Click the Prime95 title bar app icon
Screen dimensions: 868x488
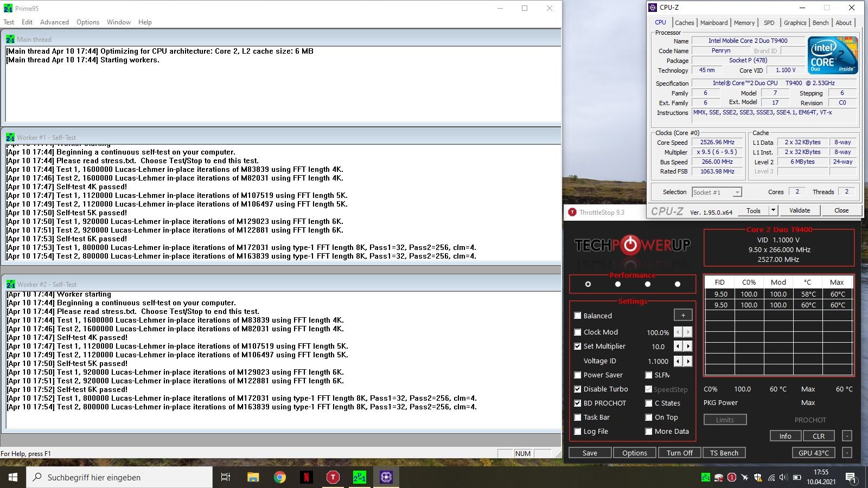(8, 8)
